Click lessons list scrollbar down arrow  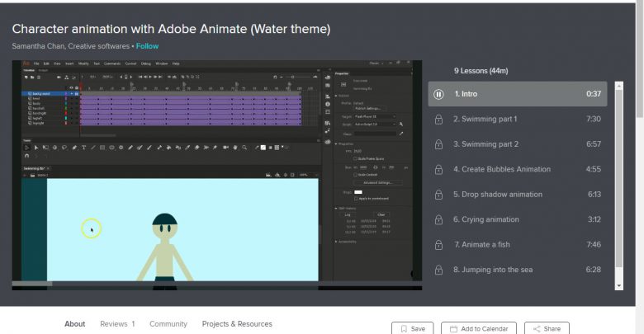click(619, 286)
